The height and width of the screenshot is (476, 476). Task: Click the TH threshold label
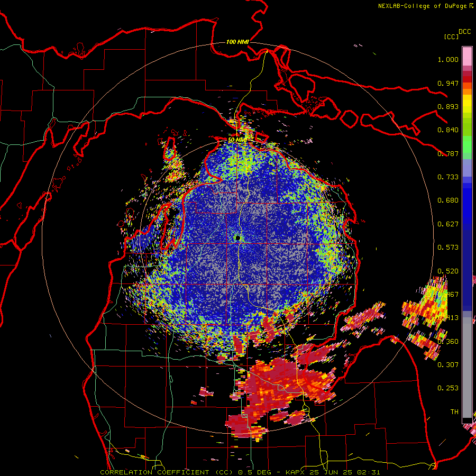(x=454, y=412)
